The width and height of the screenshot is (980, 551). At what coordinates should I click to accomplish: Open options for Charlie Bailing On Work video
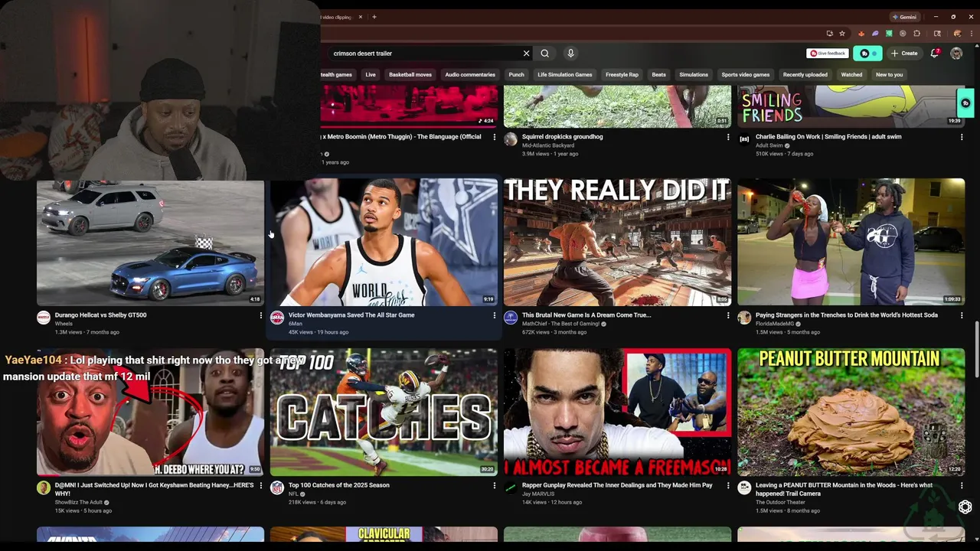(x=962, y=137)
